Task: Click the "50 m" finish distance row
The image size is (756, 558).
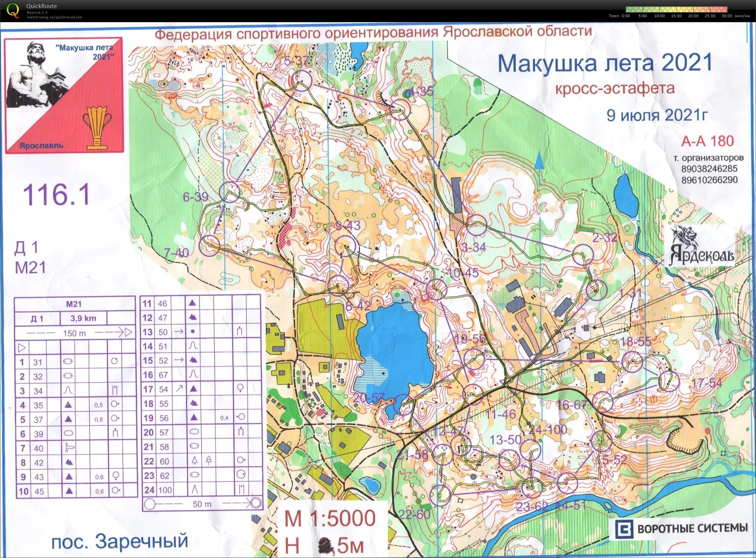Action: pyautogui.click(x=202, y=504)
